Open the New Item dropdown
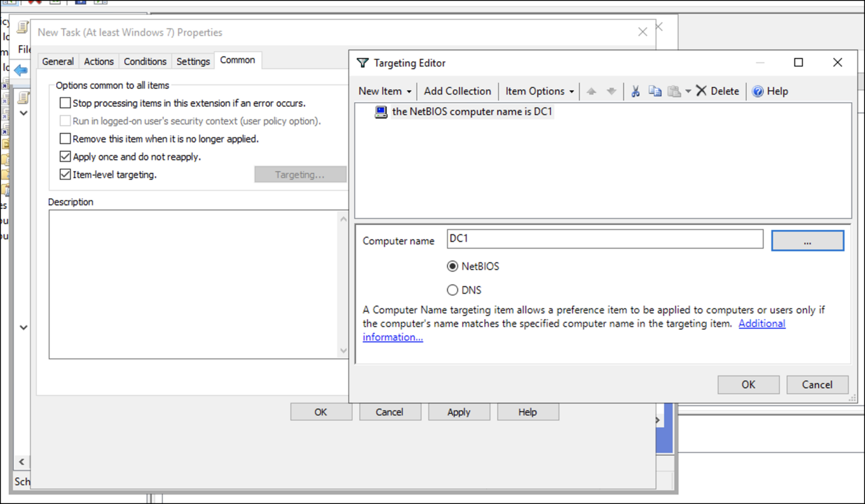The image size is (865, 504). (384, 91)
